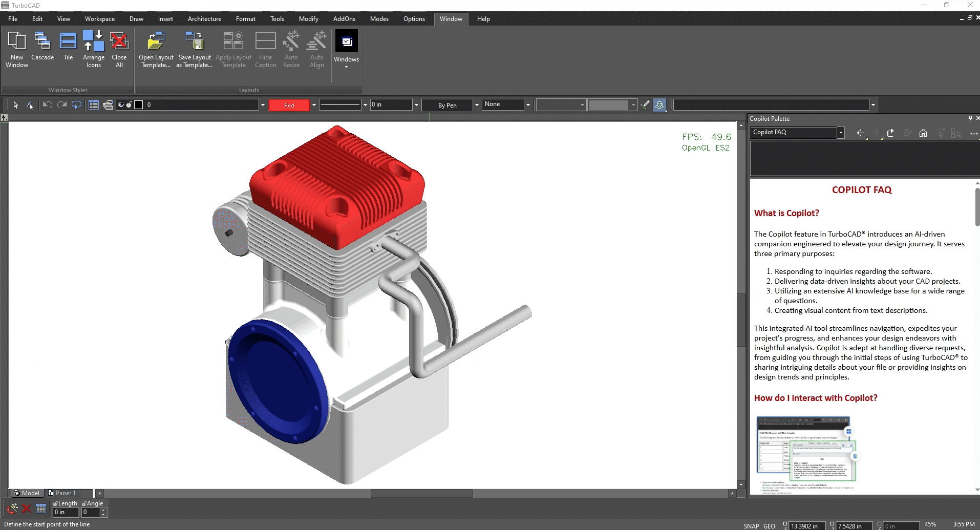
Task: Expand the Copilot FAQ dropdown
Action: pos(840,133)
